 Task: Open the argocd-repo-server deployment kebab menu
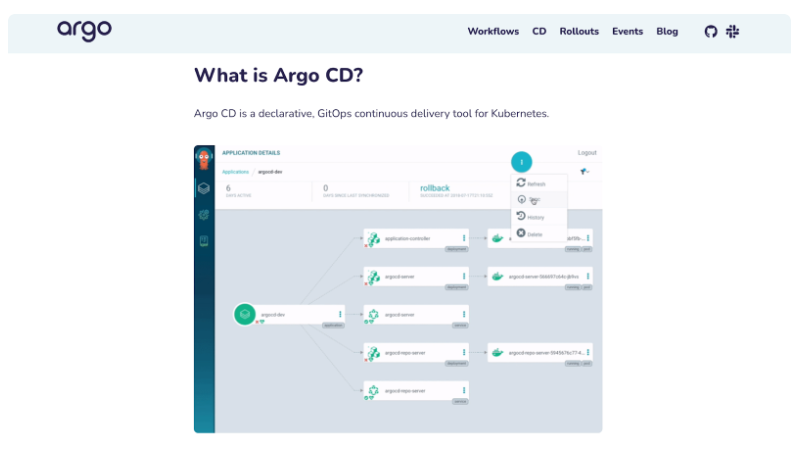click(x=464, y=353)
